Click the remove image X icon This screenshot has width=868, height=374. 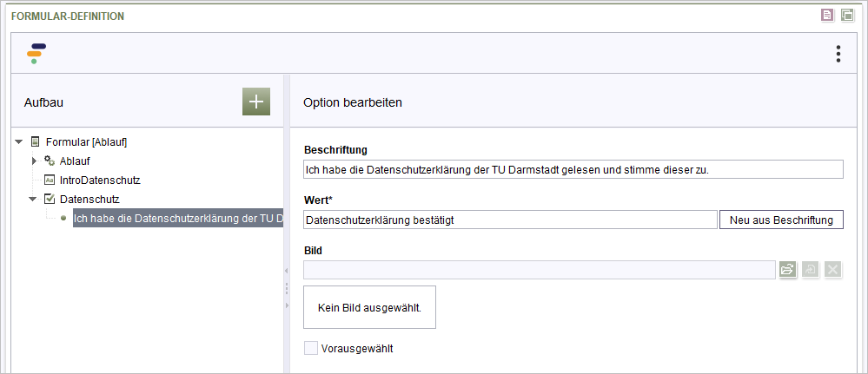tap(833, 269)
